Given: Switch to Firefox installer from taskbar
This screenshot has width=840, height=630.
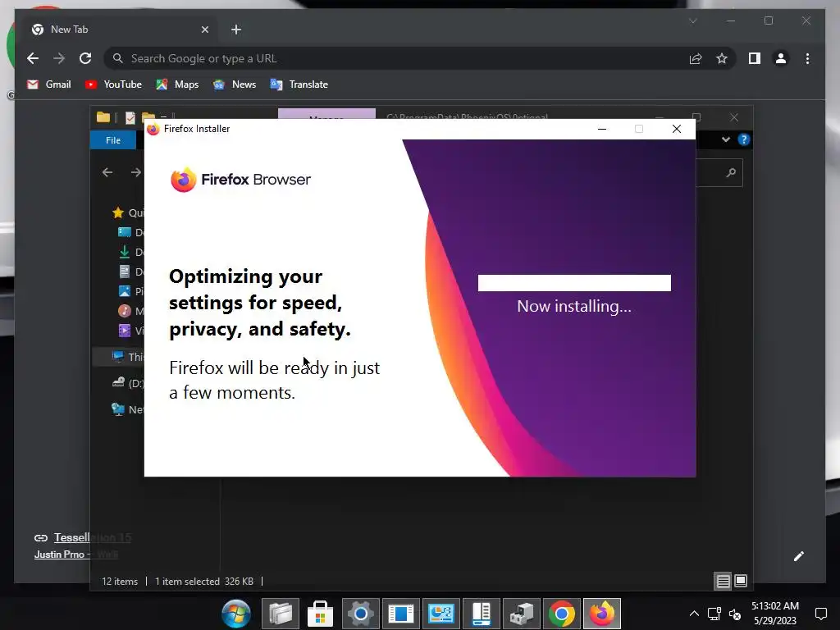Looking at the screenshot, I should pos(601,614).
